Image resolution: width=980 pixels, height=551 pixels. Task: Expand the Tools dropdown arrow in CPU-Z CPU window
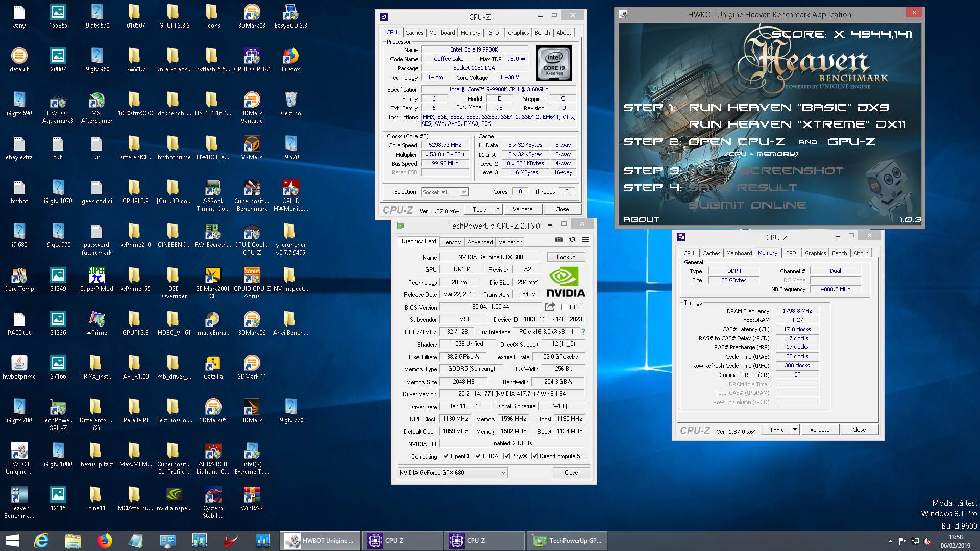(498, 209)
